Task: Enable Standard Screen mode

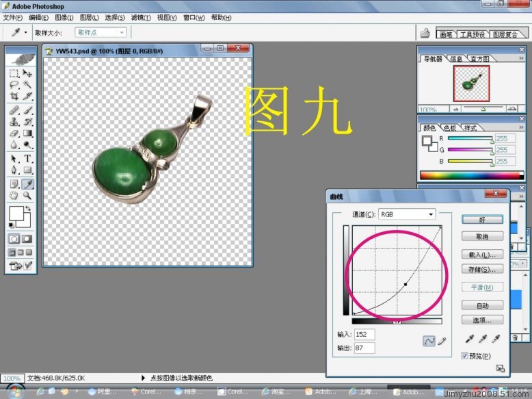Action: (12, 253)
